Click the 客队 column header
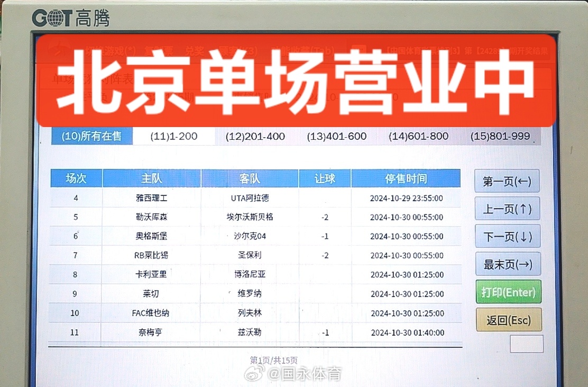588x387 pixels. [x=250, y=178]
